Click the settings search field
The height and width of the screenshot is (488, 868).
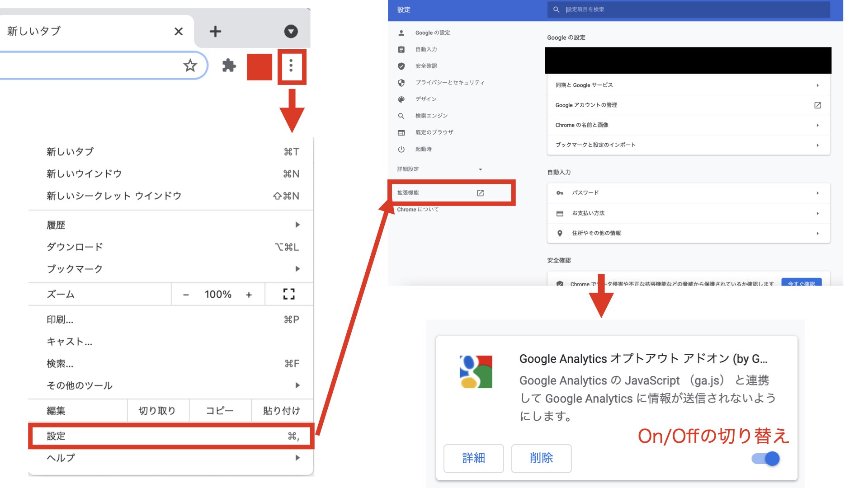pos(689,9)
